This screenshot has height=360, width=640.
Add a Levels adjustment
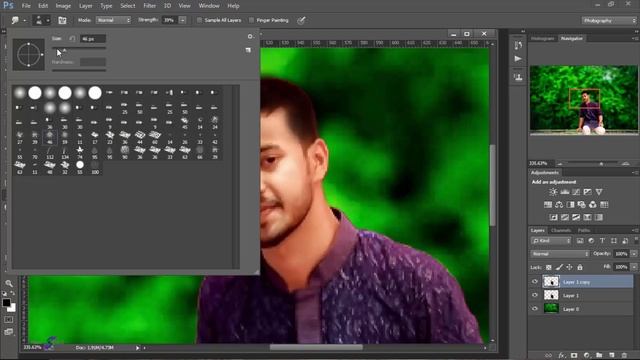click(564, 192)
